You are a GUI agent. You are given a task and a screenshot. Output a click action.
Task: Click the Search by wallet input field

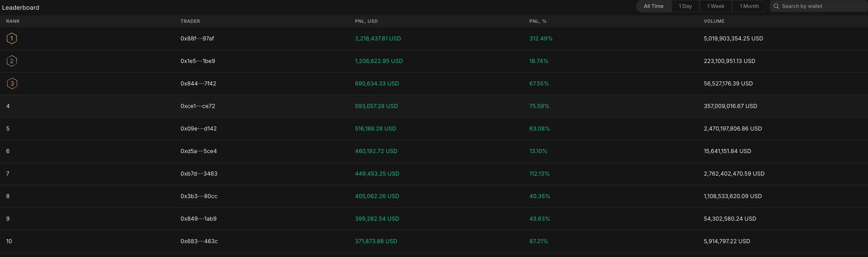tap(816, 6)
